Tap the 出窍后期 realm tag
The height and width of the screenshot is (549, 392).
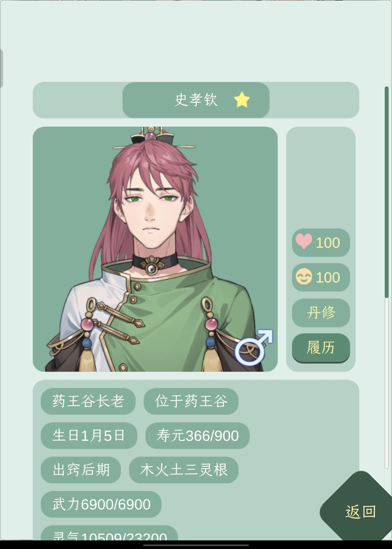[81, 470]
